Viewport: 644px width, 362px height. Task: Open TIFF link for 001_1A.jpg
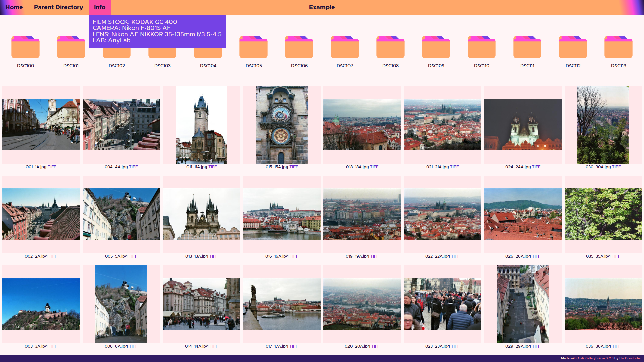point(52,167)
